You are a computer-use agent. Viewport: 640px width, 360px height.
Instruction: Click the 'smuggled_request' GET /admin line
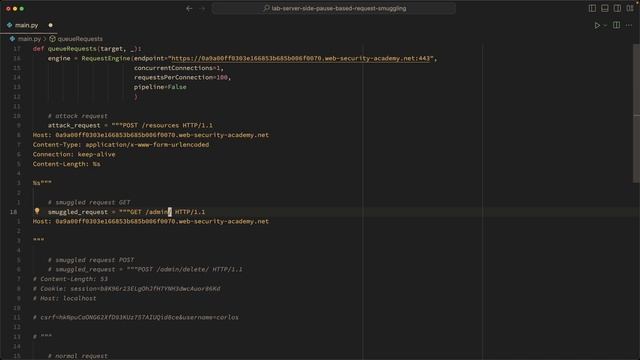click(127, 212)
